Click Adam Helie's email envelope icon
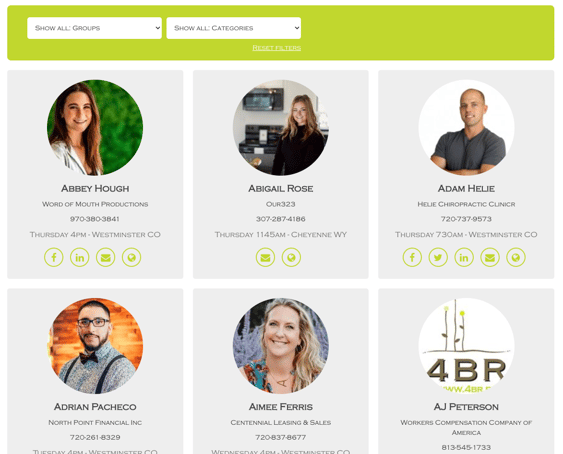563x454 pixels. click(x=490, y=257)
